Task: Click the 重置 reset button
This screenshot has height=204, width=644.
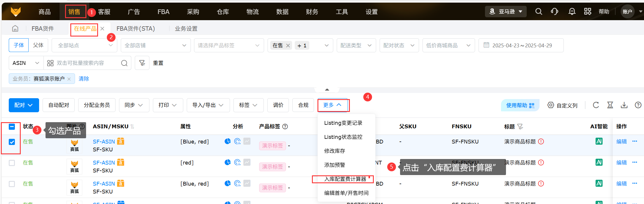Action: click(x=158, y=63)
